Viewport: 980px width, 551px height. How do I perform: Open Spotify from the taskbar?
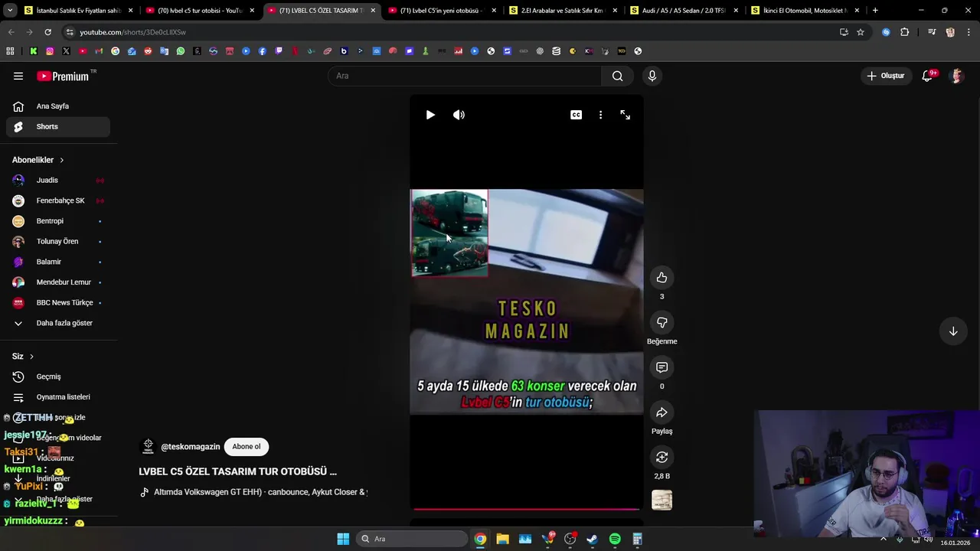coord(615,539)
